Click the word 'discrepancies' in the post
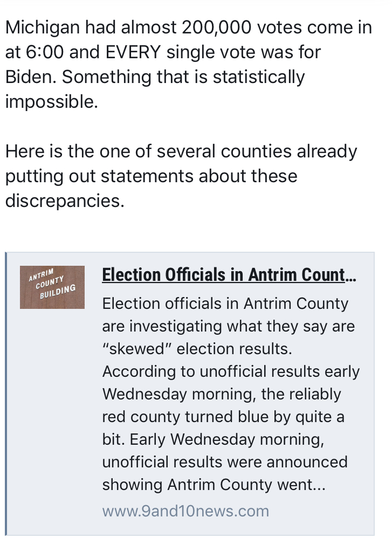 [64, 201]
